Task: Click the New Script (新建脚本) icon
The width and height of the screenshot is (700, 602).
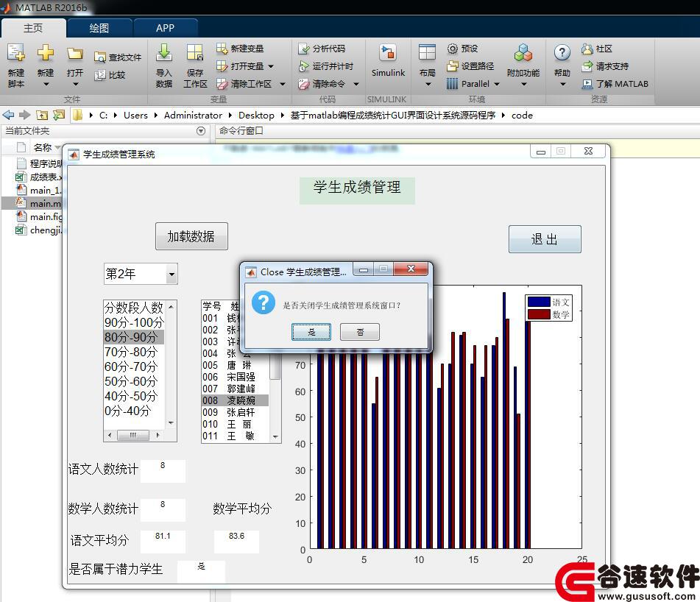Action: pos(16,53)
